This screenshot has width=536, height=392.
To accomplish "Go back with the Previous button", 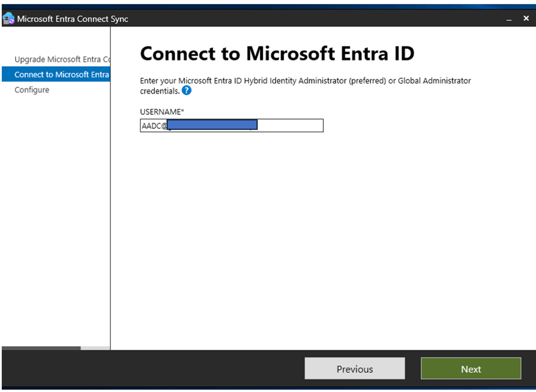I will click(354, 369).
